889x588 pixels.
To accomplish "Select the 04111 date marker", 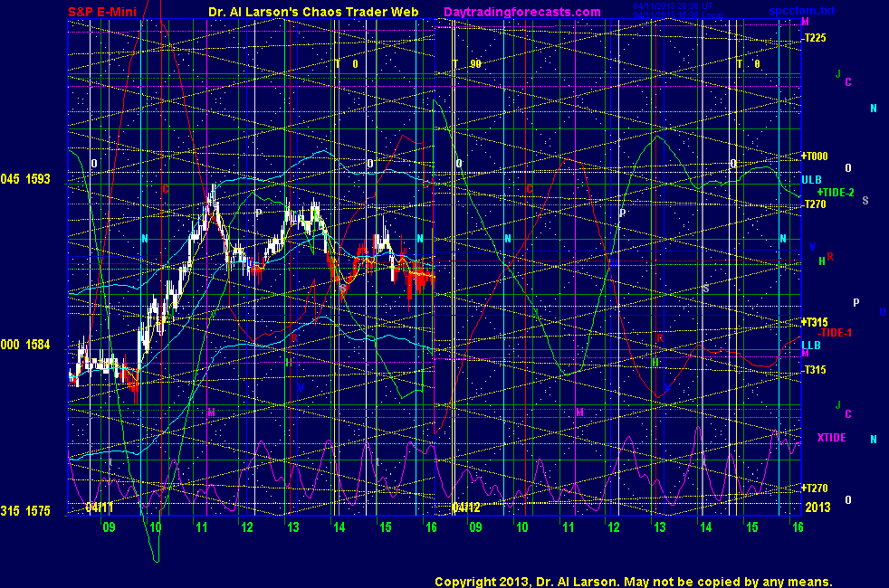I will tap(100, 507).
